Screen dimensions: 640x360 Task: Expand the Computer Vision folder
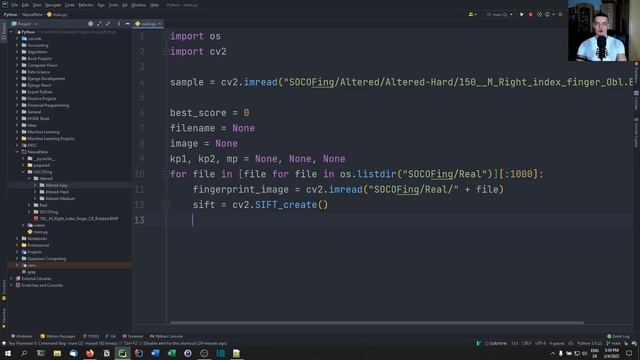tap(18, 65)
